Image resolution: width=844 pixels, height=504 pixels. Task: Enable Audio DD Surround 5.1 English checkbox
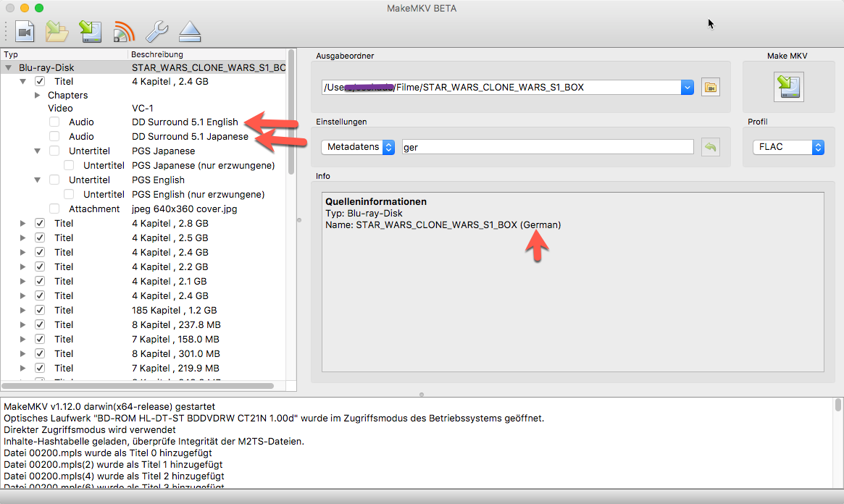pos(54,122)
